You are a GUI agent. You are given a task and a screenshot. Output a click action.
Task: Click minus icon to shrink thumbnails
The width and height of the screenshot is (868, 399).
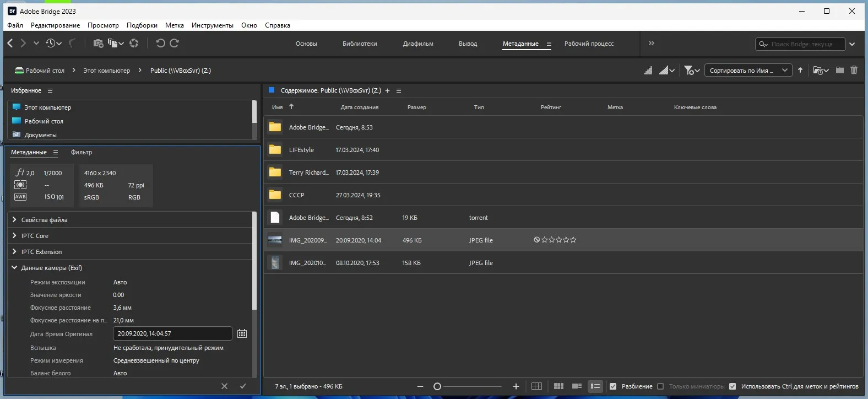pos(420,386)
